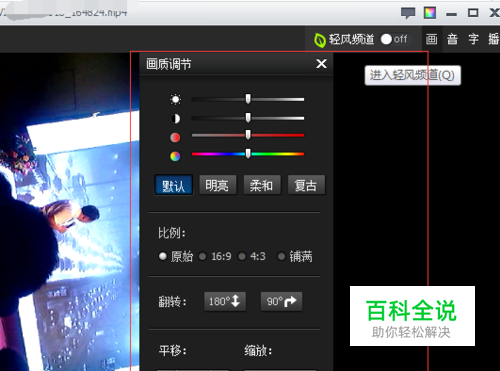Click the 平移: label
Image resolution: width=500 pixels, height=371 pixels.
click(172, 351)
